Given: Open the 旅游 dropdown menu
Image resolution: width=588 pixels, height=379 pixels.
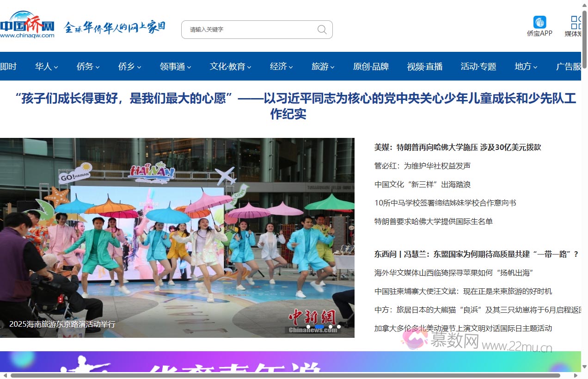Looking at the screenshot, I should point(323,67).
